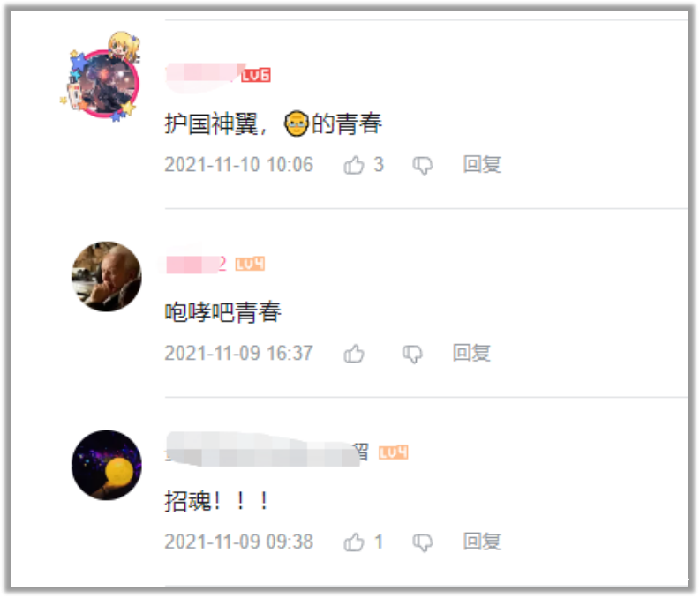This screenshot has height=598, width=700.
Task: Dislike the 护国神翼 comment
Action: [x=422, y=166]
